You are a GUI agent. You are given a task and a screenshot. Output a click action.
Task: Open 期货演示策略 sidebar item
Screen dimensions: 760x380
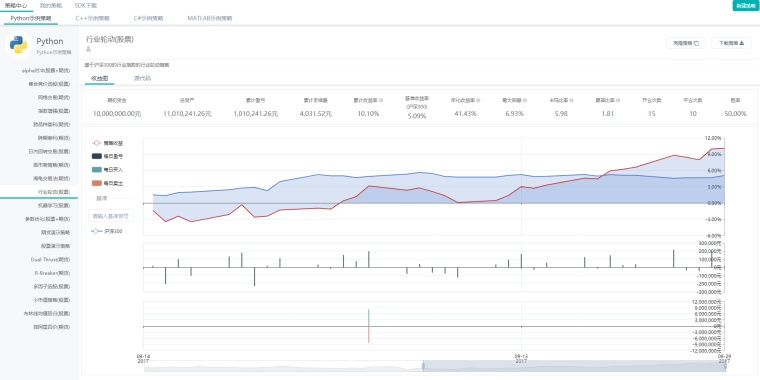55,233
